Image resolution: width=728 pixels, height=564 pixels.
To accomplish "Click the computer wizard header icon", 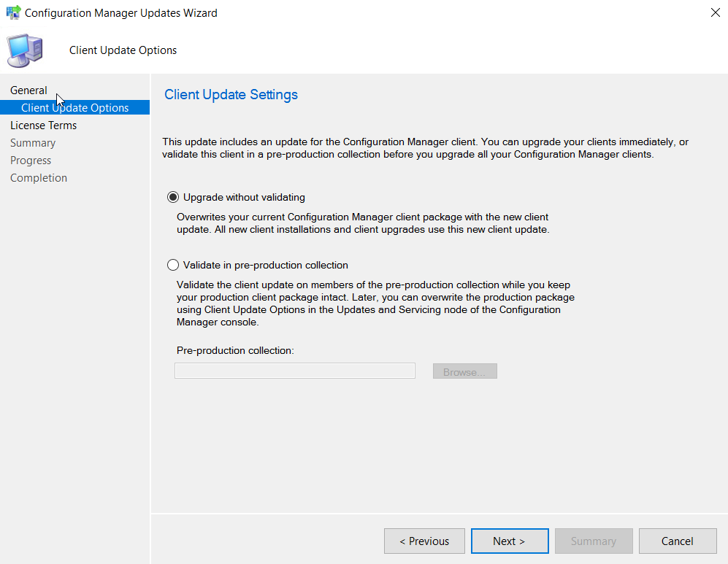I will pos(25,50).
